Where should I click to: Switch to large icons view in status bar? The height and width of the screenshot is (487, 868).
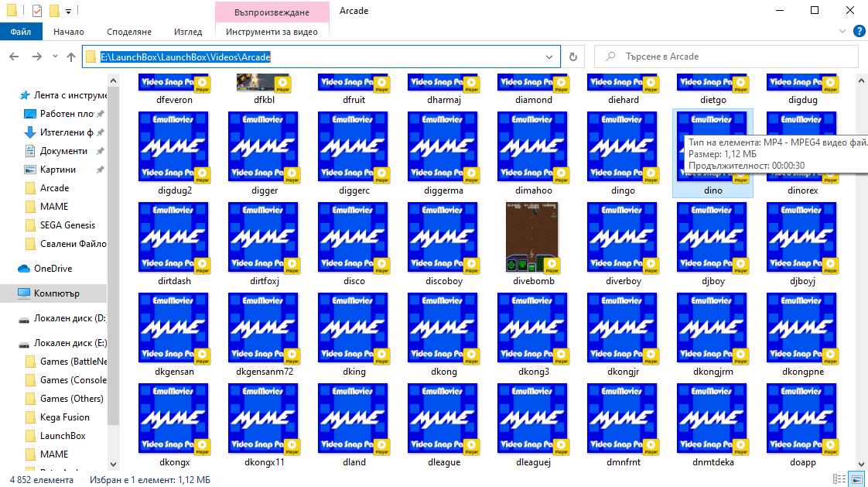[857, 479]
